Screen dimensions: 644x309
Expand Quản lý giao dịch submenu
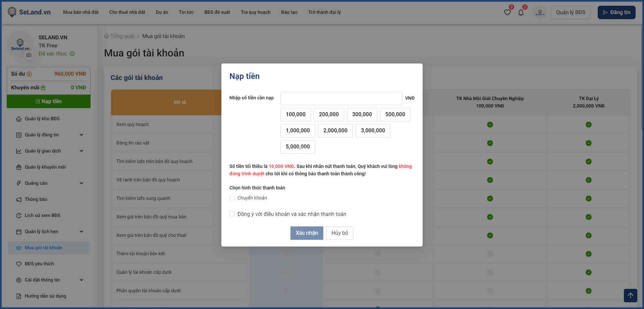[81, 151]
